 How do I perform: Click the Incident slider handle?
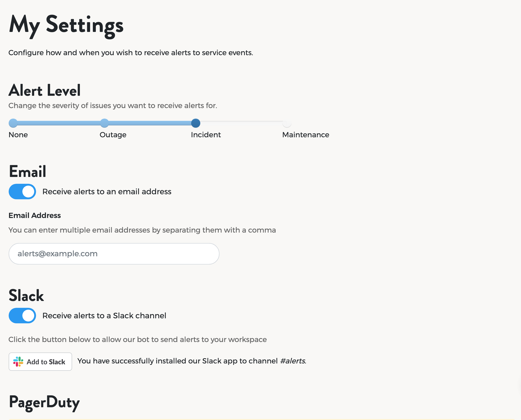pos(195,123)
